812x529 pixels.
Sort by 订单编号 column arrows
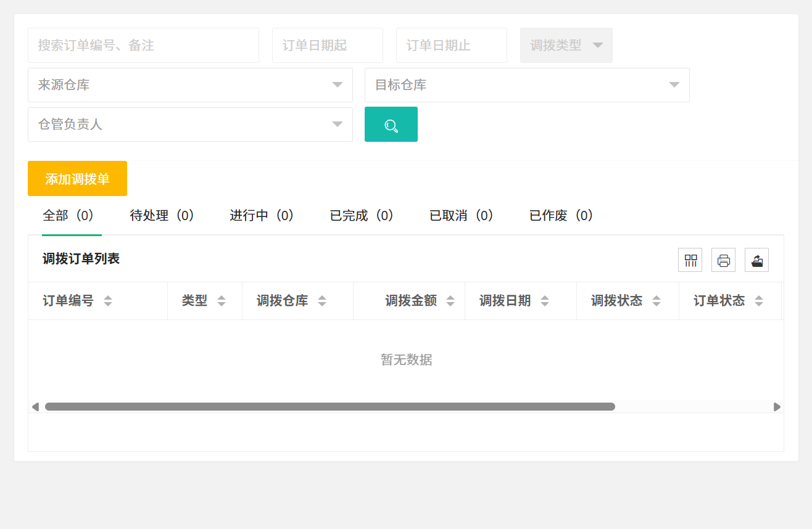pyautogui.click(x=108, y=301)
